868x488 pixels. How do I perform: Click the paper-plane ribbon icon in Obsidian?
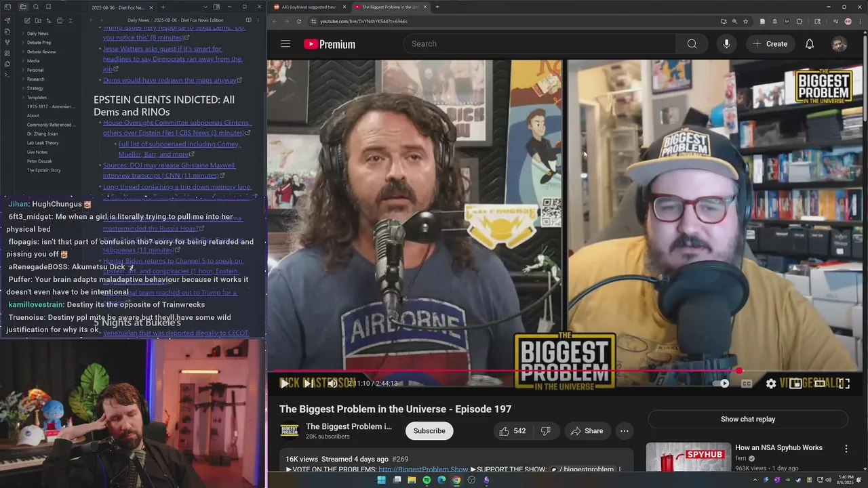click(x=7, y=20)
